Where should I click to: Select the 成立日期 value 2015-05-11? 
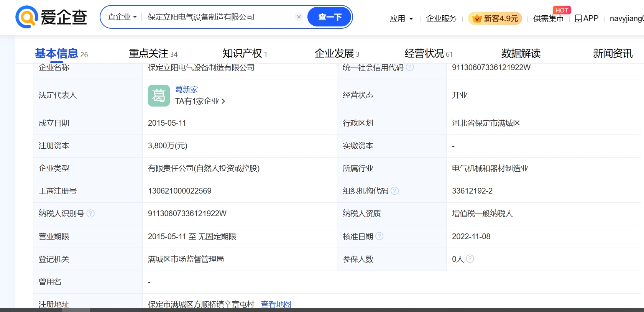[167, 123]
